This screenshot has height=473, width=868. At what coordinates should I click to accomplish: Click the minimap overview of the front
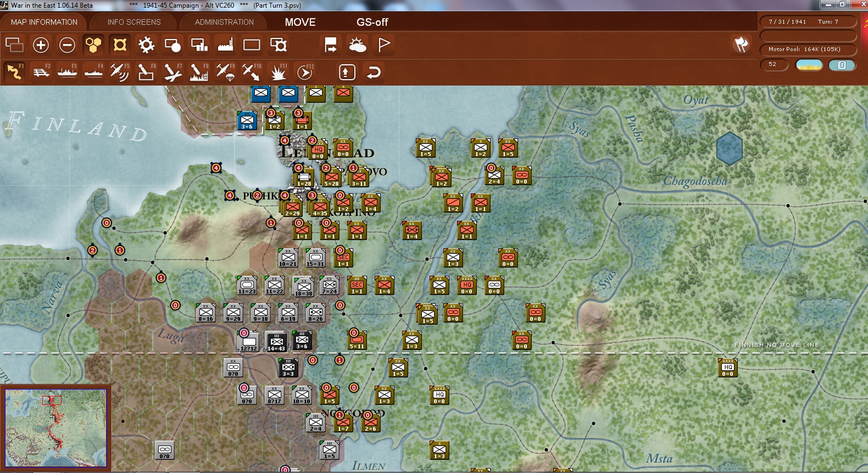tap(56, 428)
